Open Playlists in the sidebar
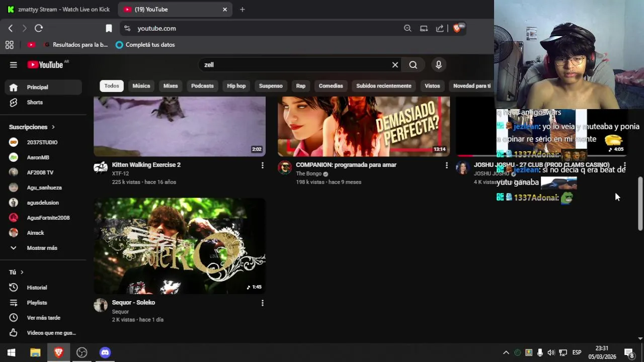644x362 pixels. 43,303
